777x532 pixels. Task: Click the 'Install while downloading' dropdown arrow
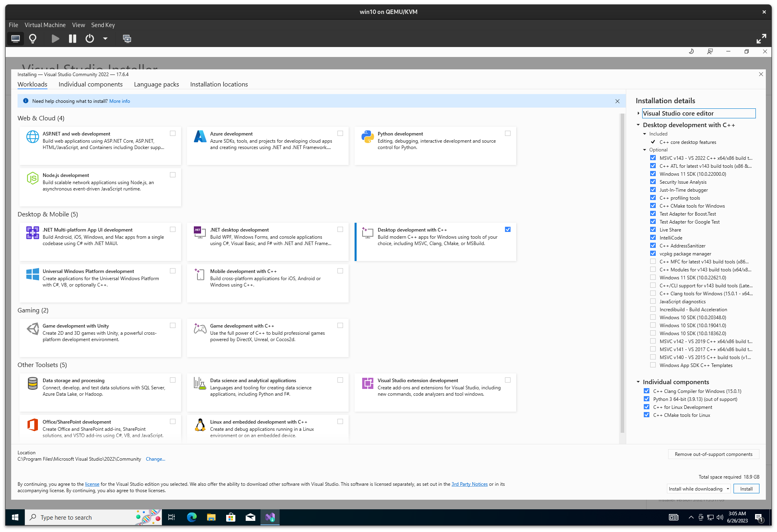[727, 488]
